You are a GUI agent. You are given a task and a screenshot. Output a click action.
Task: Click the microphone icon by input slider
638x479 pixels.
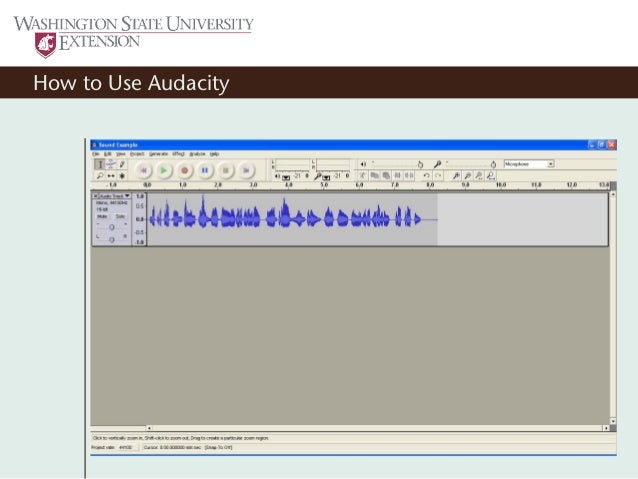click(x=437, y=164)
